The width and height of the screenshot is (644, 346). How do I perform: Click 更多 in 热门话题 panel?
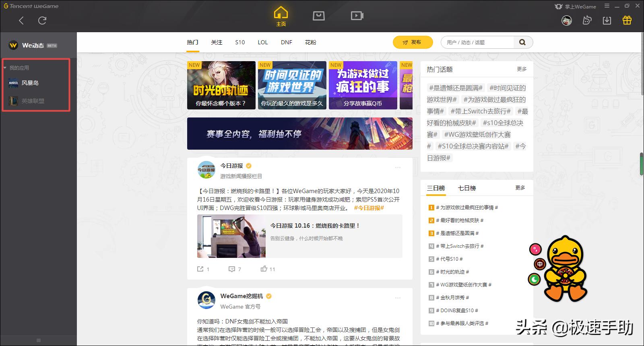coord(522,69)
